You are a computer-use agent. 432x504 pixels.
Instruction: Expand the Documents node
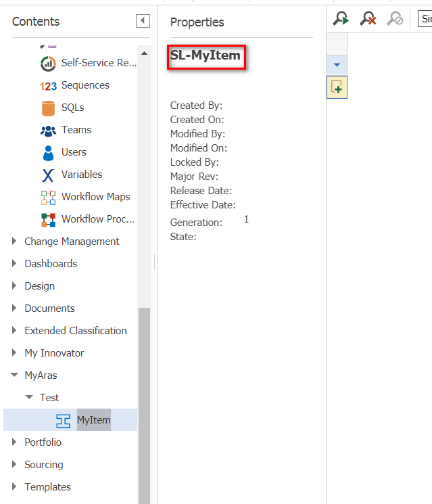pos(14,308)
